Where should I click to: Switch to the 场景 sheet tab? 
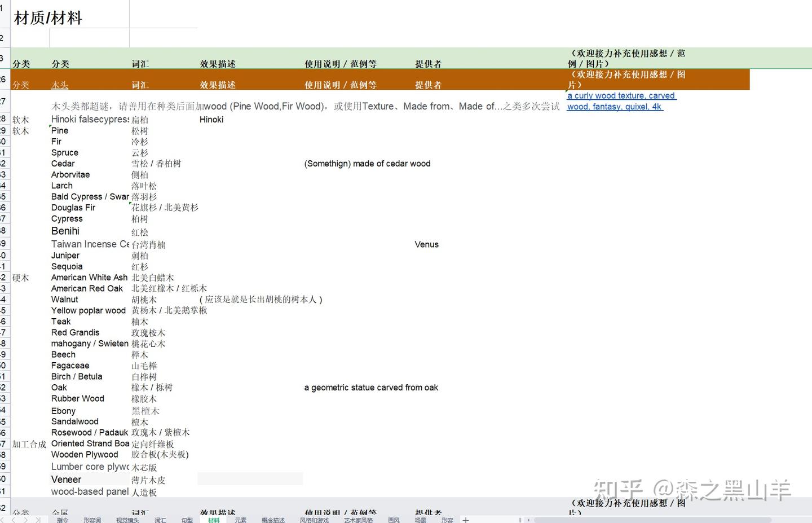click(x=421, y=520)
